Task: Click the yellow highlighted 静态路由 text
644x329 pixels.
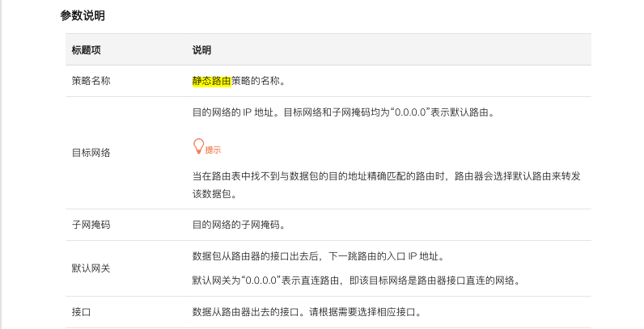Action: click(x=211, y=81)
